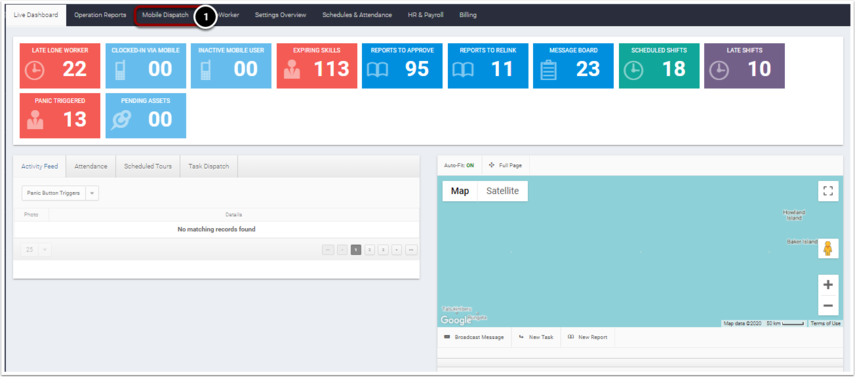Toggle the Auto-Fit ON setting

459,165
